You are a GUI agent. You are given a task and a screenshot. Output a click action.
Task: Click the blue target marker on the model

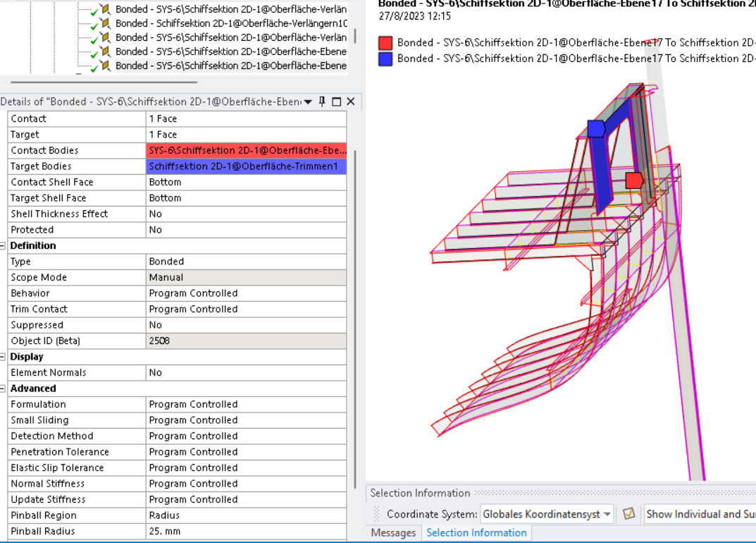coord(596,129)
